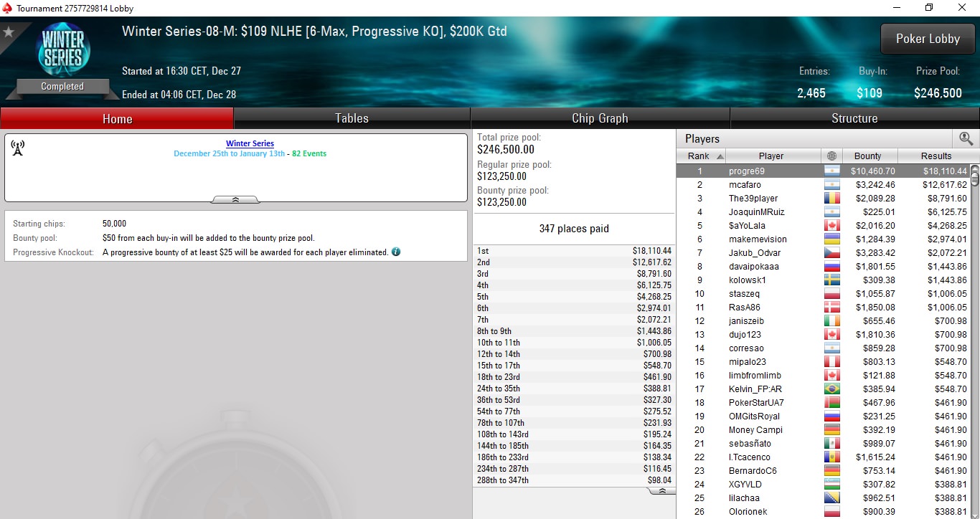
Task: Click the globe icon in country column header
Action: (x=831, y=156)
